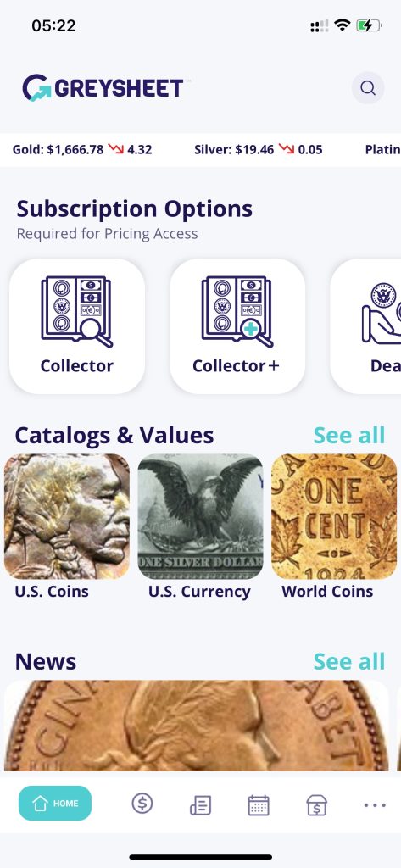
Task: Select the partially visible Dealer subscription card
Action: (x=365, y=326)
